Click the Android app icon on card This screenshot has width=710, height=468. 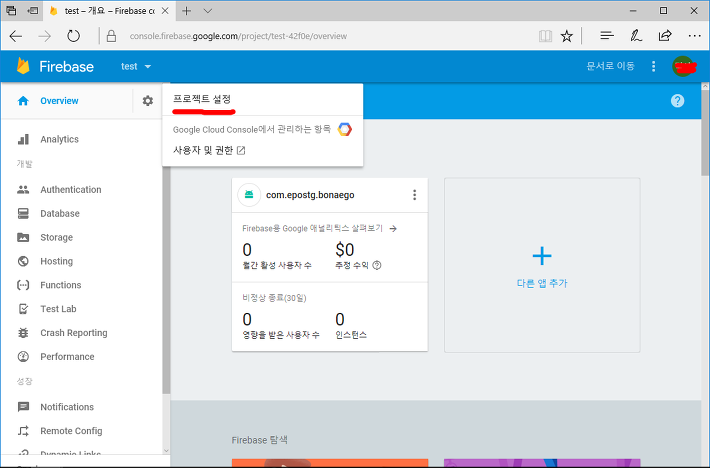pyautogui.click(x=249, y=195)
